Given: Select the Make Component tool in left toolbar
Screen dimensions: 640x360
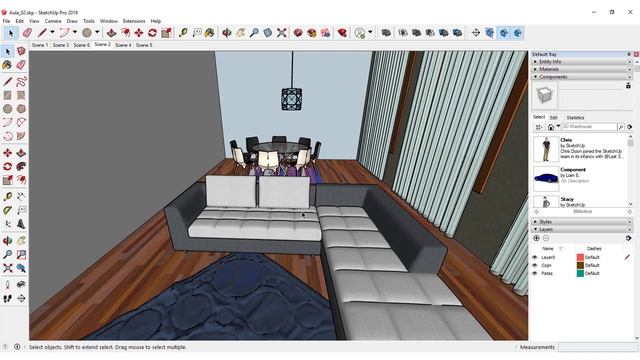Looking at the screenshot, I should click(x=21, y=51).
